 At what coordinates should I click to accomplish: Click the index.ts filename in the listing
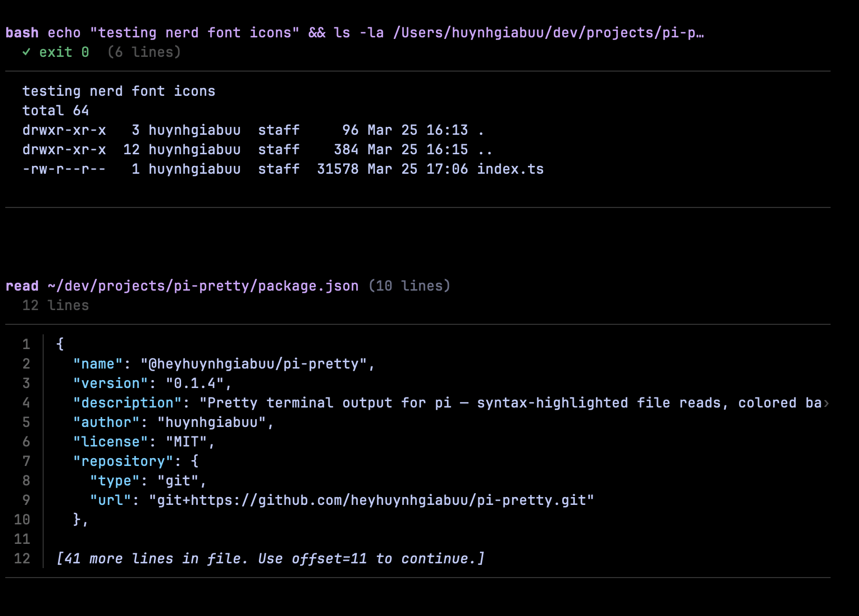[x=510, y=169]
